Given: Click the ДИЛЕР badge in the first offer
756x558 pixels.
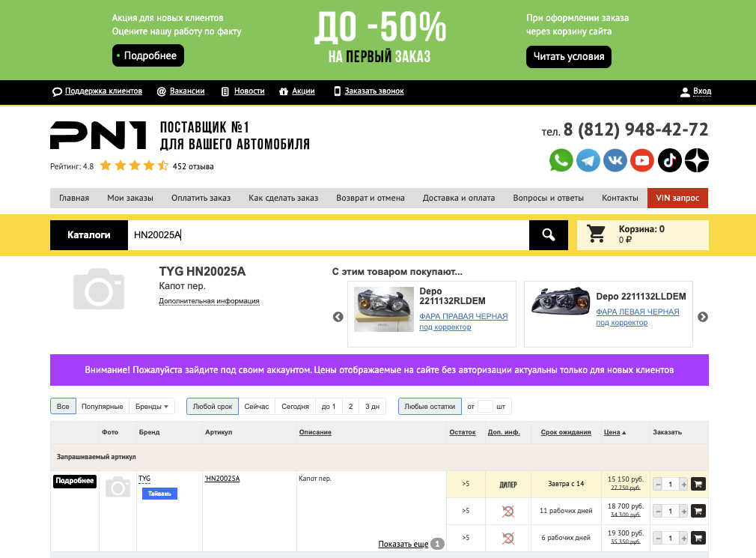Looking at the screenshot, I should [x=508, y=484].
